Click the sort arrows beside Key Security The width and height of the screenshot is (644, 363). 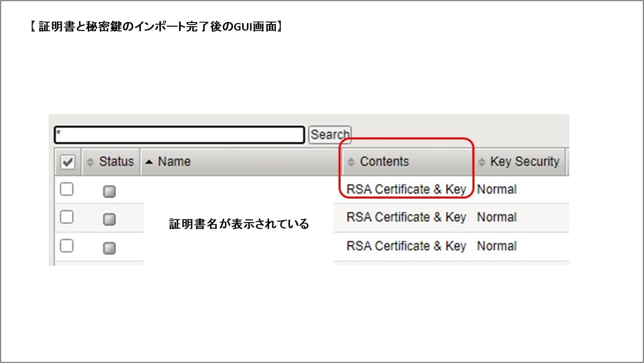[482, 162]
